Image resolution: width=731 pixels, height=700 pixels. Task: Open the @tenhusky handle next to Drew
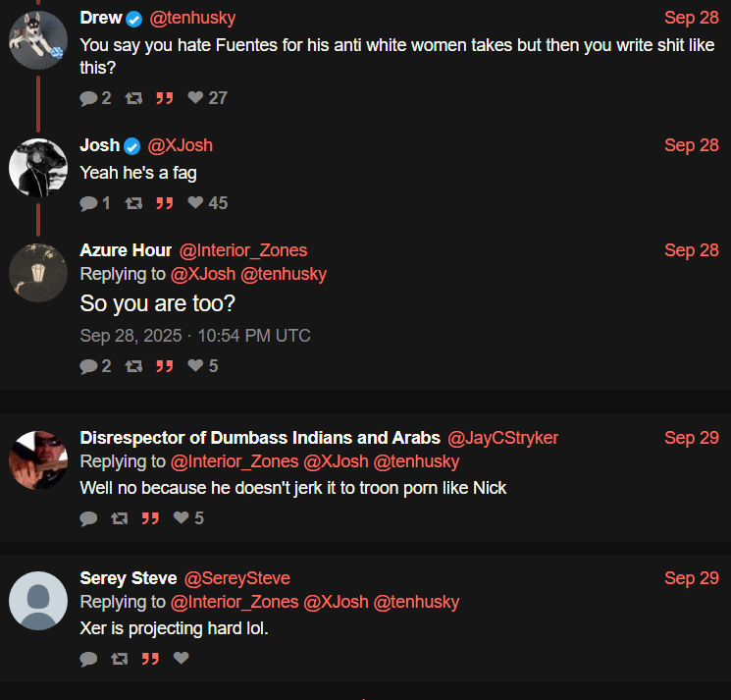point(192,19)
